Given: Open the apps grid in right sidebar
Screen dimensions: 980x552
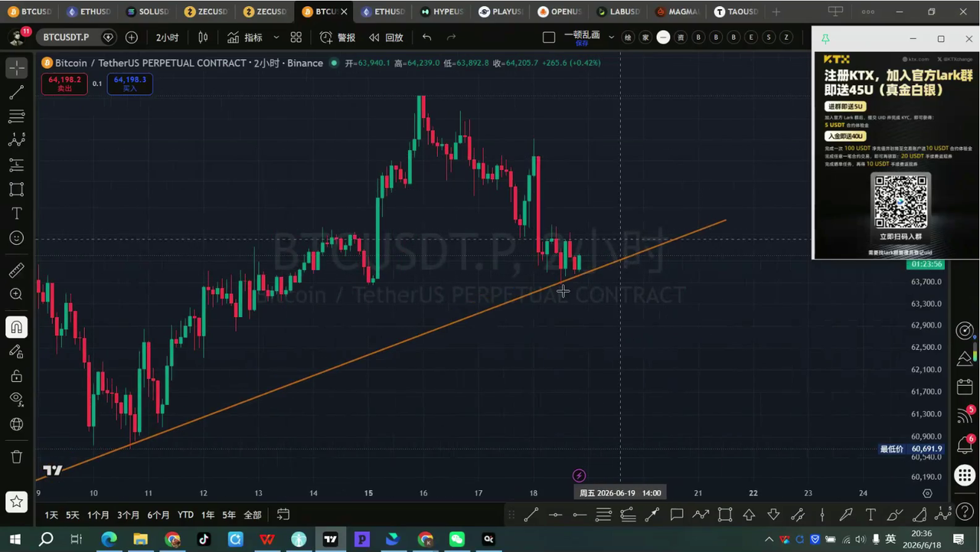Looking at the screenshot, I should (965, 475).
